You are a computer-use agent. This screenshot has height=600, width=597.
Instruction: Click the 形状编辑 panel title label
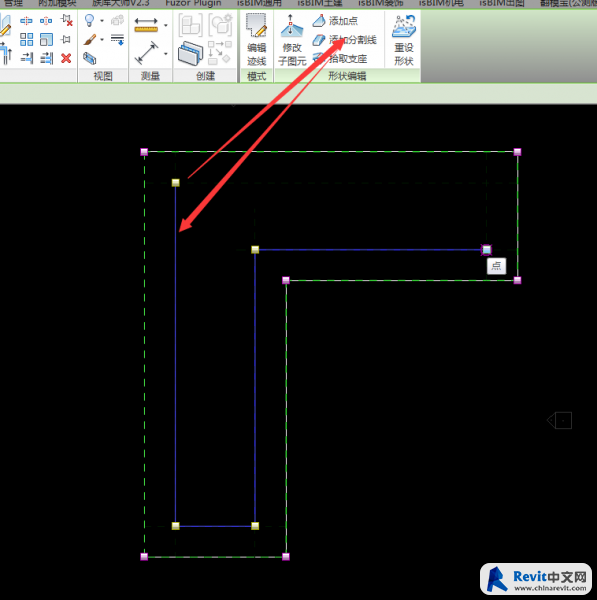pos(347,76)
